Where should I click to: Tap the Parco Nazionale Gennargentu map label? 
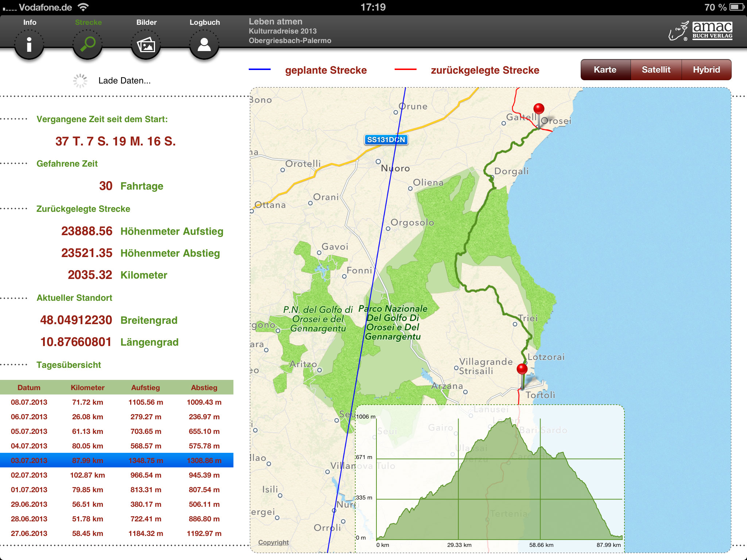tap(393, 323)
